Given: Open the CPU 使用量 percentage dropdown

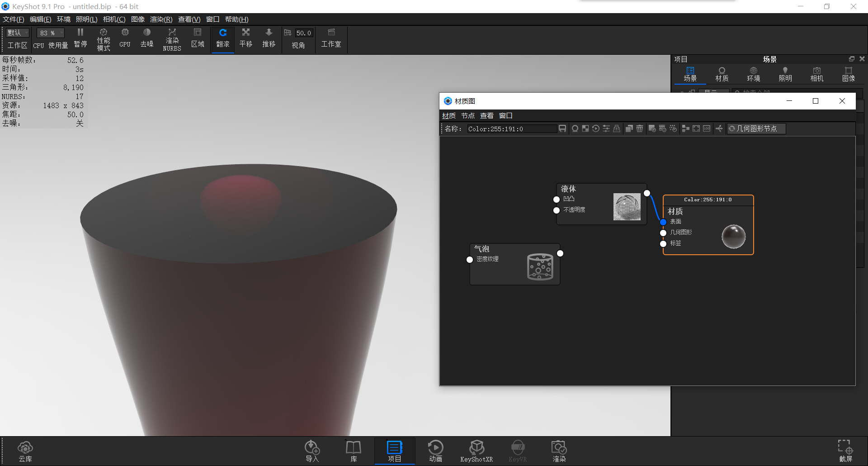Looking at the screenshot, I should tap(50, 32).
